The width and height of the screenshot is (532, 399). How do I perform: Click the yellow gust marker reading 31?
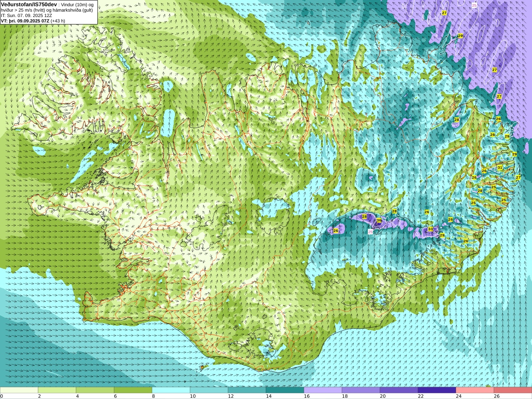pos(500,167)
